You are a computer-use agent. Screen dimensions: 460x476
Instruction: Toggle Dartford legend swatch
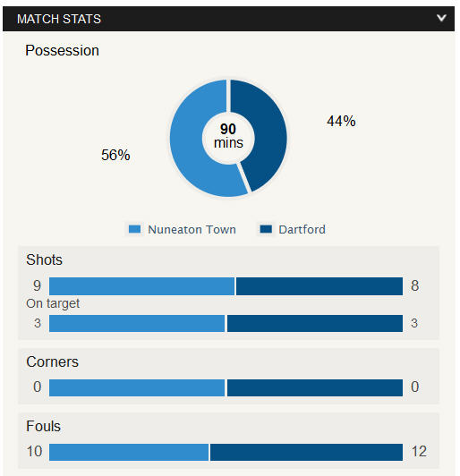(266, 229)
